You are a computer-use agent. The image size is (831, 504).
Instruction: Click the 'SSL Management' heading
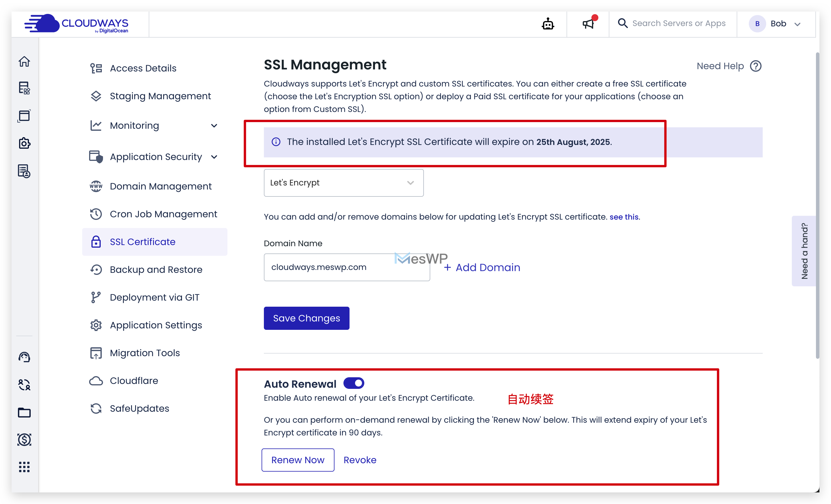click(325, 65)
